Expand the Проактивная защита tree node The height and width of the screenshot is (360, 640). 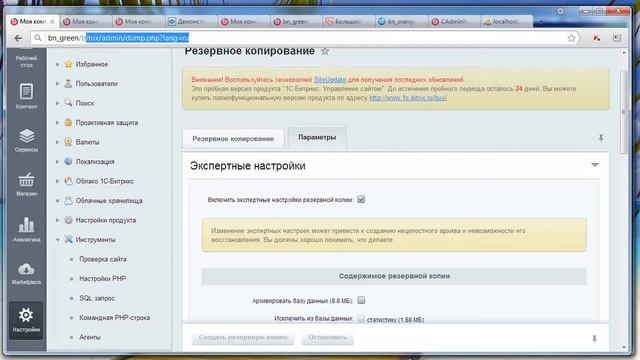[58, 122]
